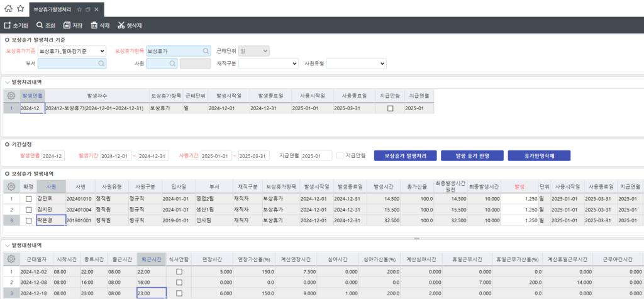Click 근태일자 2024-12-08 cell

click(36, 282)
